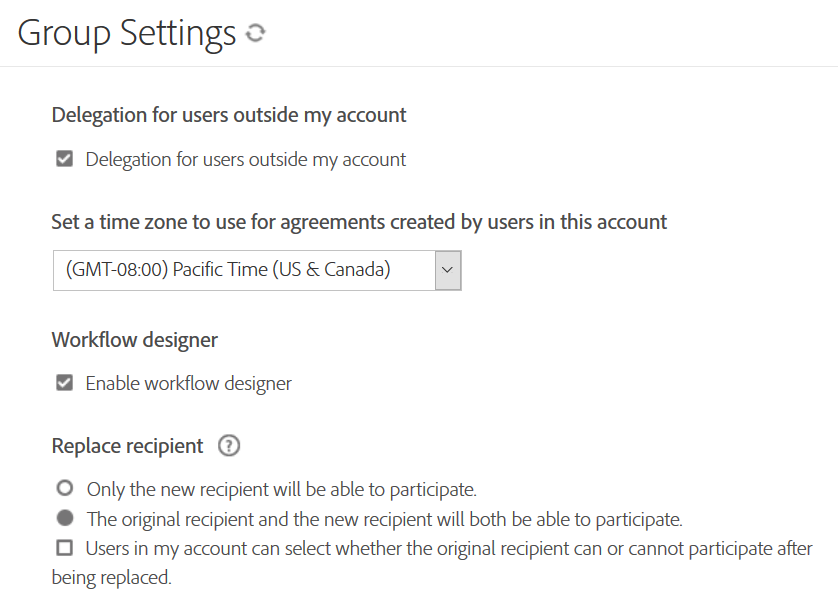Image resolution: width=838 pixels, height=599 pixels.
Task: Select the original and new recipient radio button
Action: tap(65, 519)
